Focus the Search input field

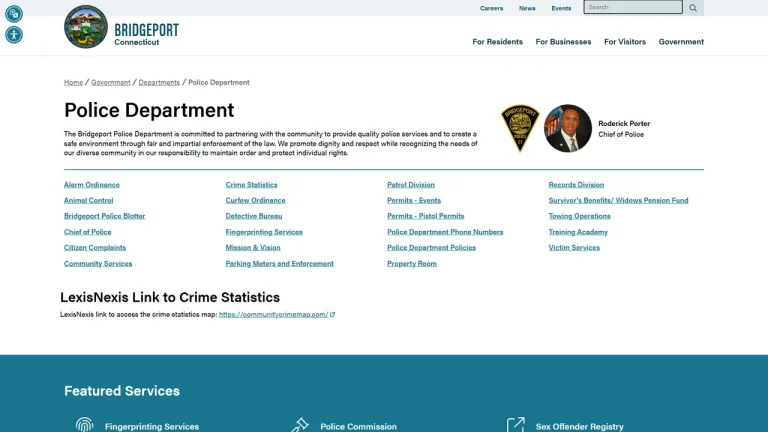[x=633, y=7]
